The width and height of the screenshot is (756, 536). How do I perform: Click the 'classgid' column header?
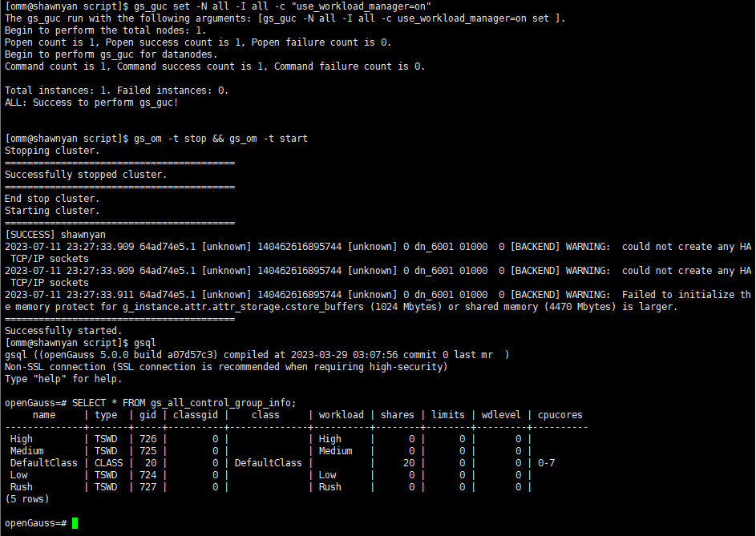pos(196,415)
